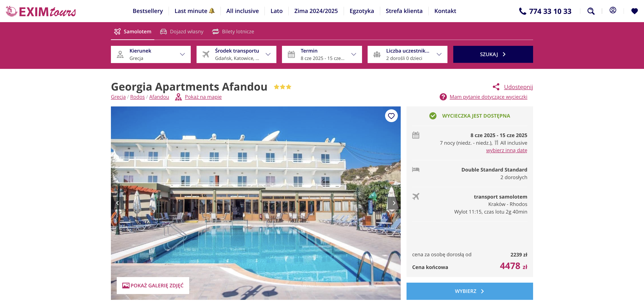Viewport: 644px width, 305px height.
Task: Show next photo with right arrow
Action: (394, 203)
